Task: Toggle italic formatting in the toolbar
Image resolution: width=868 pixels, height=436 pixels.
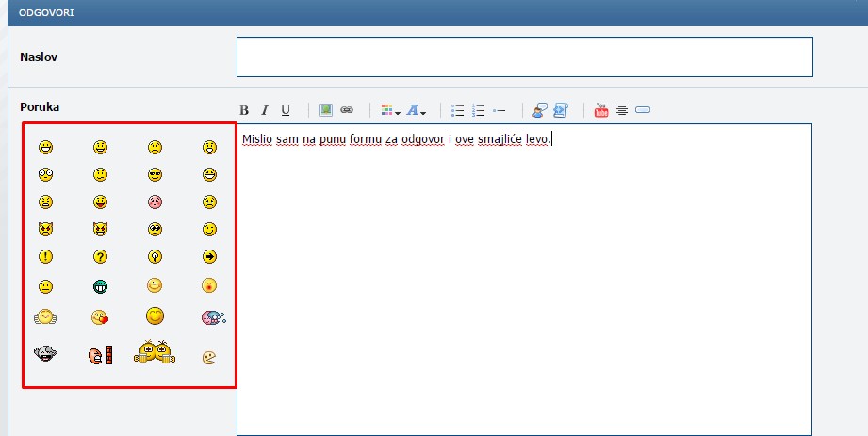Action: 265,110
